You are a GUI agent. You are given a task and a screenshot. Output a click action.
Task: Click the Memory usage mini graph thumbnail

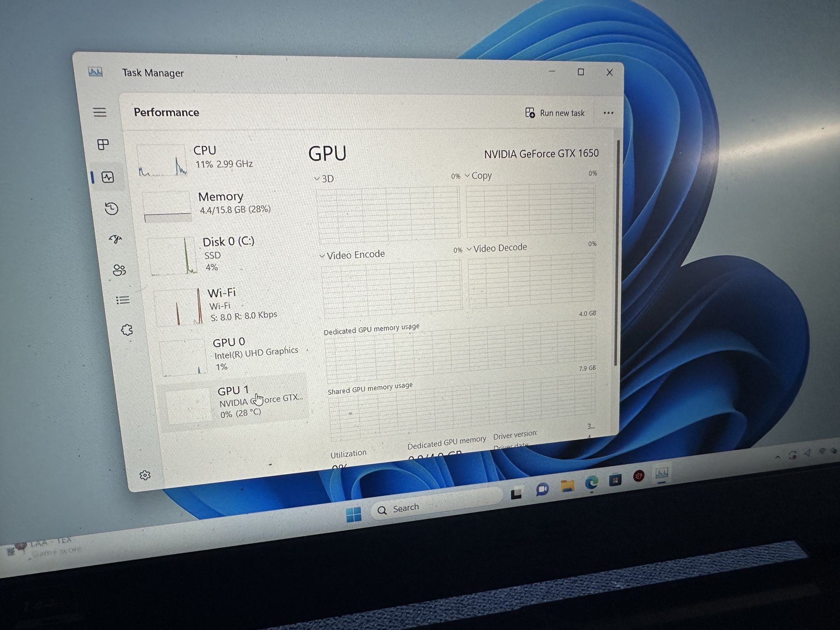(167, 207)
